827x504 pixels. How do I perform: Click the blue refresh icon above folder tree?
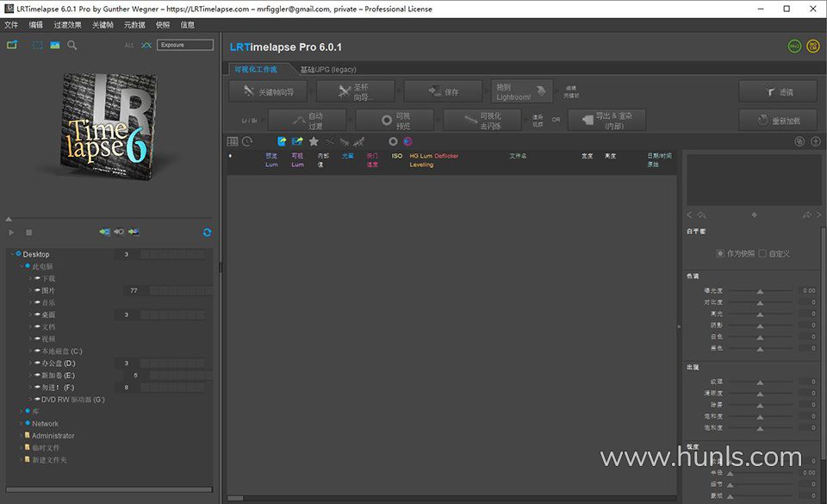pyautogui.click(x=207, y=233)
